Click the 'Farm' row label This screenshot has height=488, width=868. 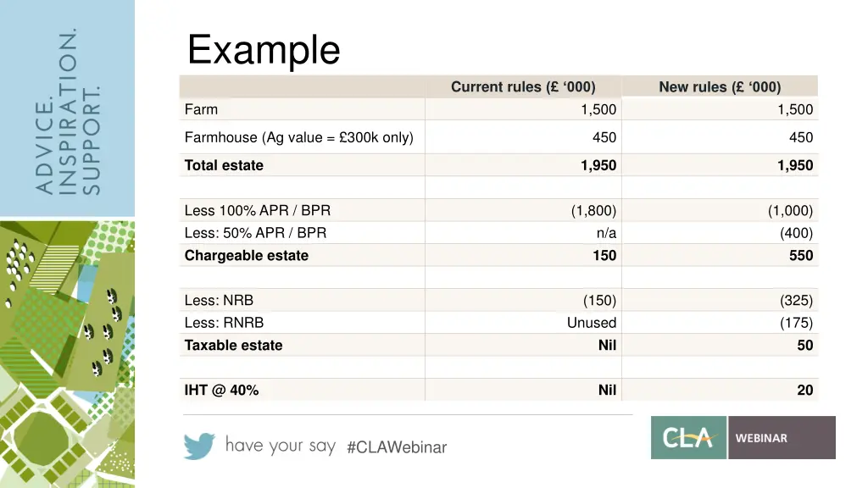coord(201,109)
